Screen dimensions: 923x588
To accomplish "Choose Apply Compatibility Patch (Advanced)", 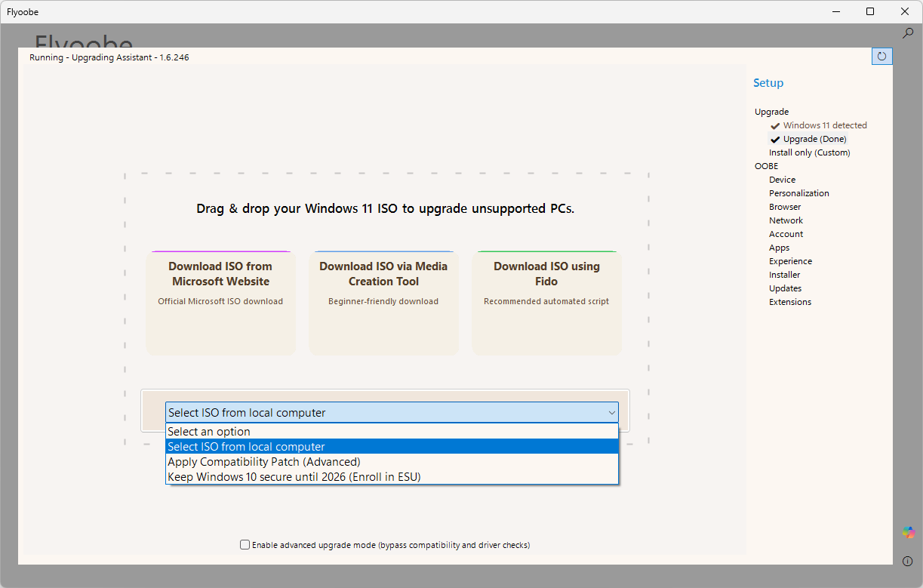I will (392, 462).
